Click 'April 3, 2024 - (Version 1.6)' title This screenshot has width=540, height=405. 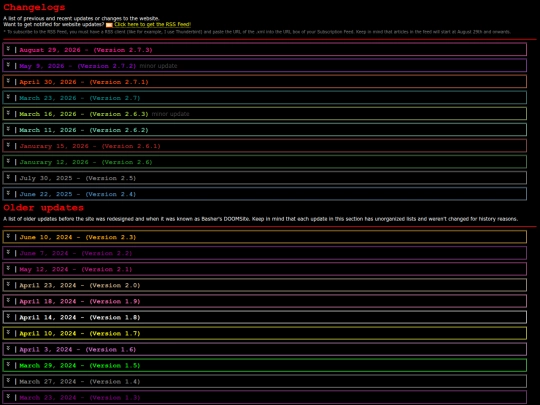pos(77,350)
